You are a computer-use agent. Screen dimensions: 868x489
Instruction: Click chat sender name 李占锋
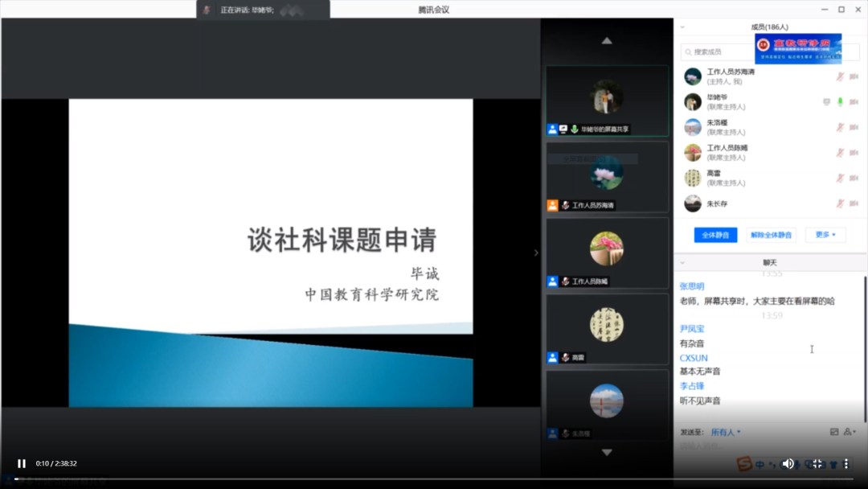(692, 386)
